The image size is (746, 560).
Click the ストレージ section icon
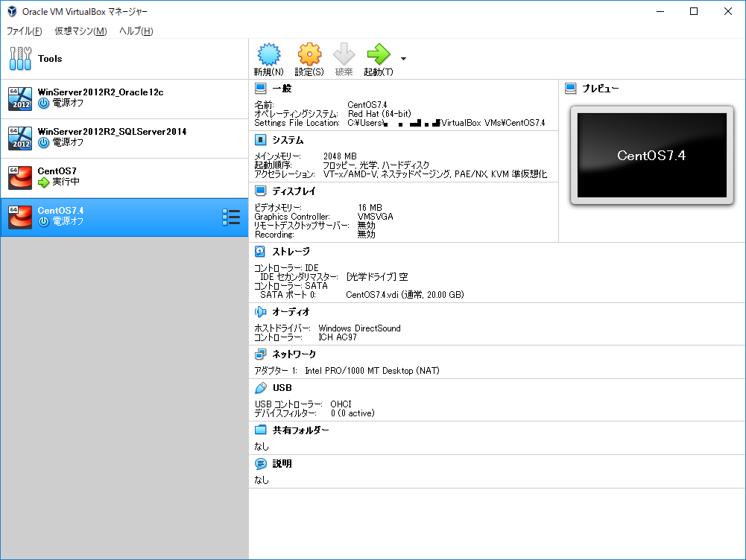pos(259,251)
